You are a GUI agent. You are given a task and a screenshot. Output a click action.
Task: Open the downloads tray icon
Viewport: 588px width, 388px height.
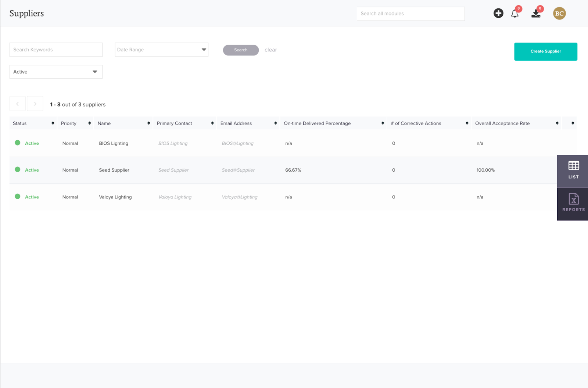click(x=536, y=14)
